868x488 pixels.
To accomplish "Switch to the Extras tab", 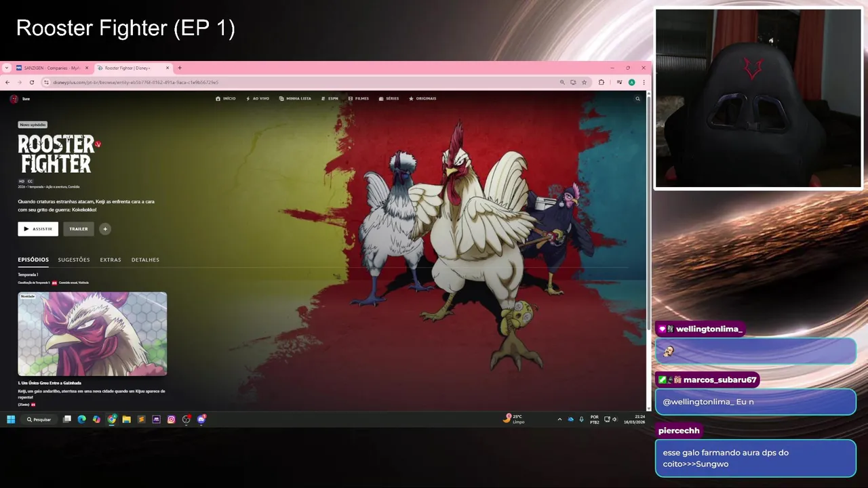I will coord(111,260).
